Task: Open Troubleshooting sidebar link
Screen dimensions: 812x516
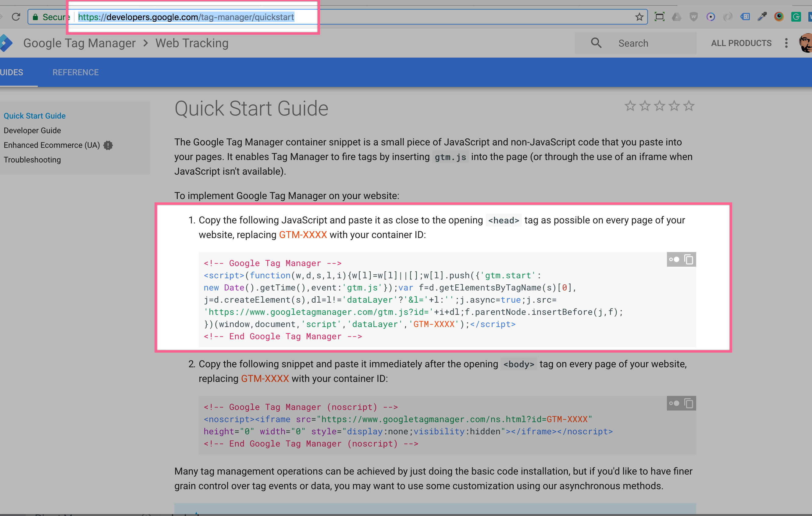Action: pos(32,160)
